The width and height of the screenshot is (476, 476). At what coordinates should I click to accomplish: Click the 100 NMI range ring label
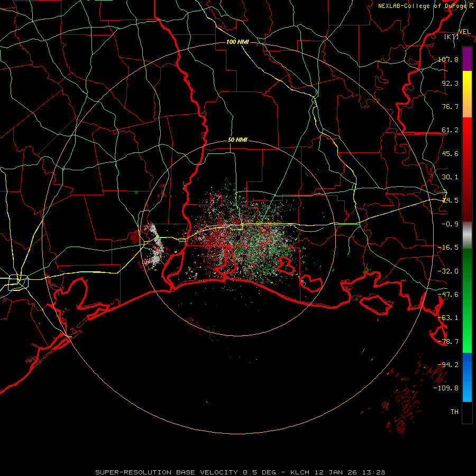tap(237, 42)
